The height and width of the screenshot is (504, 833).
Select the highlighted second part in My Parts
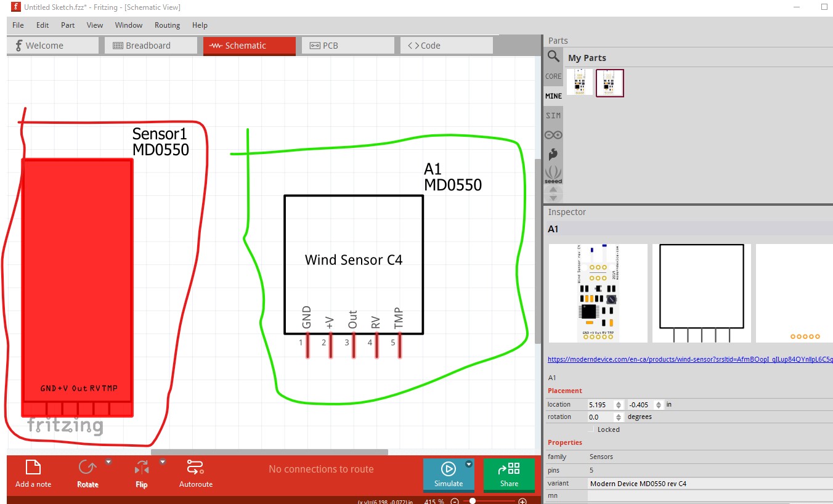(610, 83)
